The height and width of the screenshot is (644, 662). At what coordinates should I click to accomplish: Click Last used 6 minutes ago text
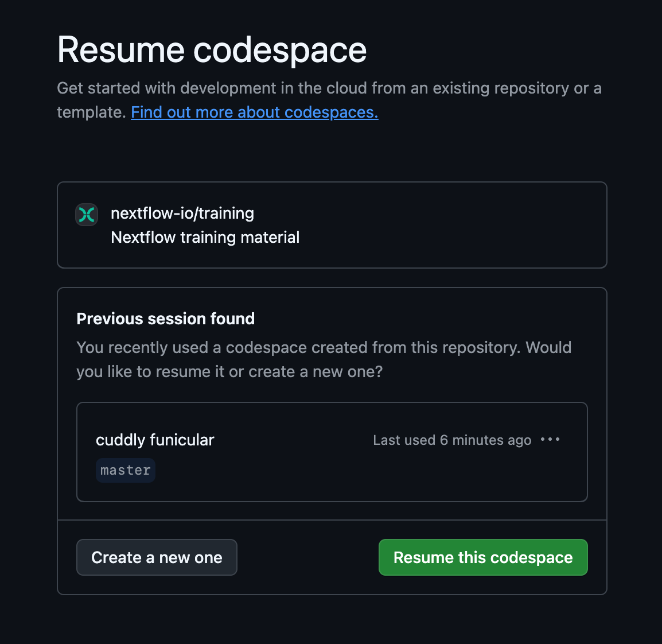click(451, 440)
